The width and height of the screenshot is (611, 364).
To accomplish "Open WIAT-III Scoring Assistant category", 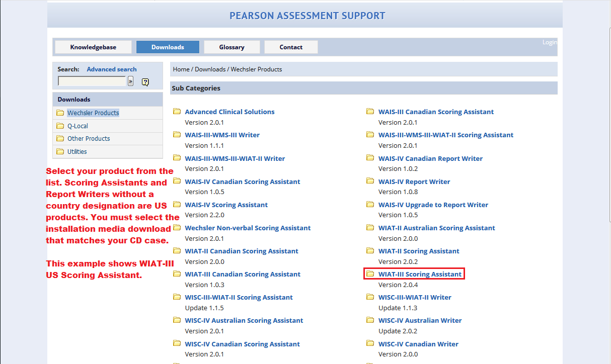I will (420, 275).
